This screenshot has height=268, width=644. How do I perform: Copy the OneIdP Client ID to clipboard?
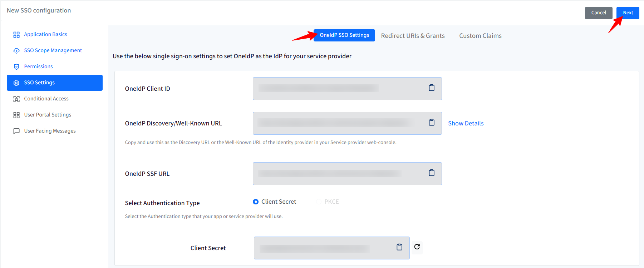[432, 88]
